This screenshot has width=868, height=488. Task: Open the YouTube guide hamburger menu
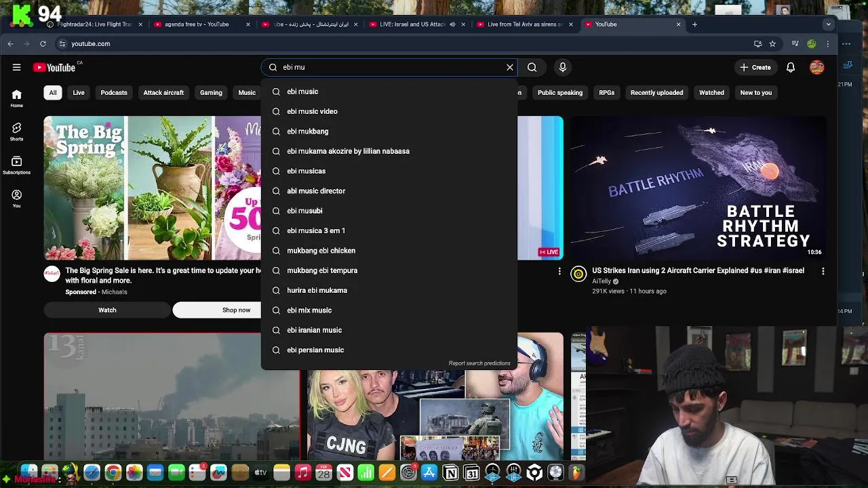pos(16,67)
